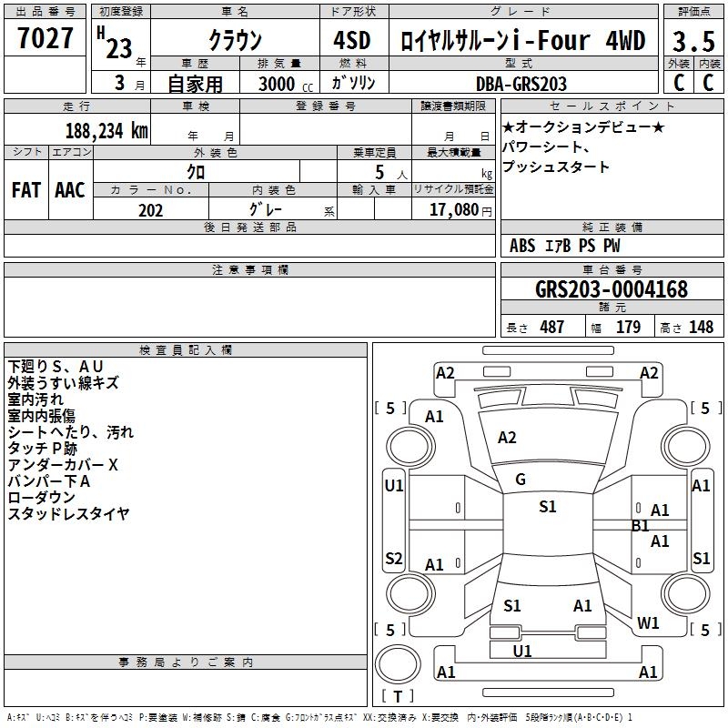The width and height of the screenshot is (728, 728).
Task: Select the mileage value 188,234 km
Action: click(x=106, y=131)
